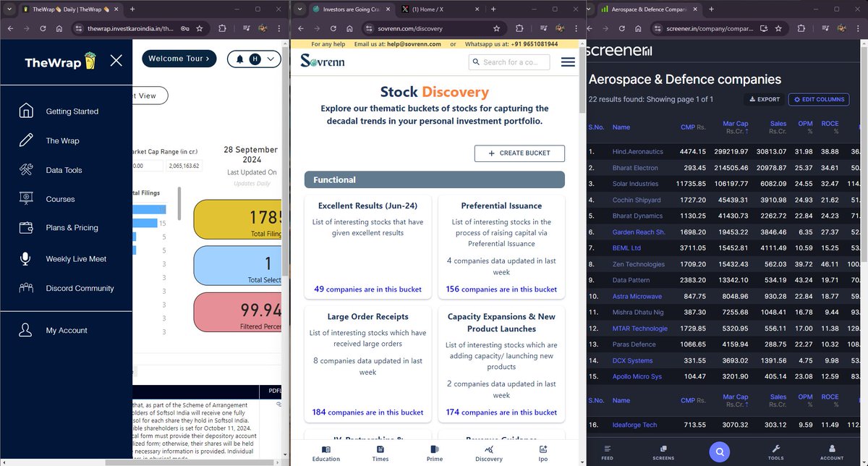Viewport: 868px width, 466px height.
Task: Go to the Times tab in Sovrenn
Action: (380, 454)
